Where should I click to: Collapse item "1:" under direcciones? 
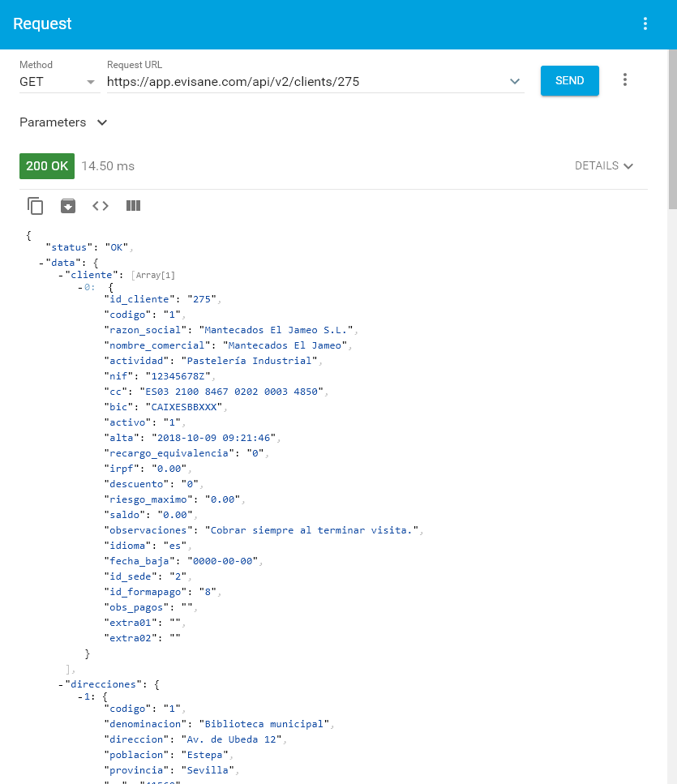click(80, 696)
